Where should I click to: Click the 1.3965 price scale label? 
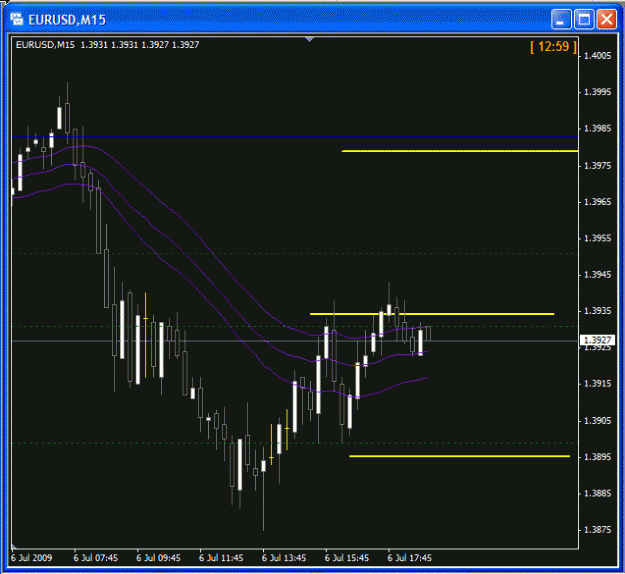point(597,202)
